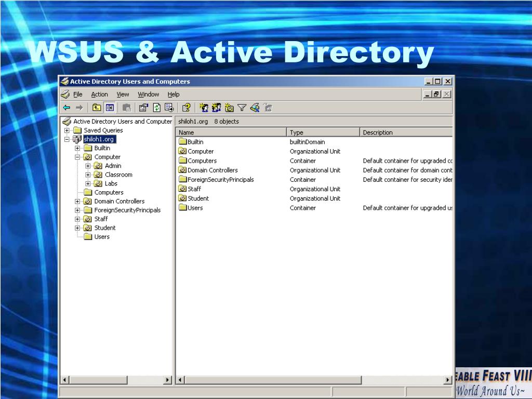Collapse the shiloh1.org domain node
The image size is (532, 399).
(x=67, y=139)
